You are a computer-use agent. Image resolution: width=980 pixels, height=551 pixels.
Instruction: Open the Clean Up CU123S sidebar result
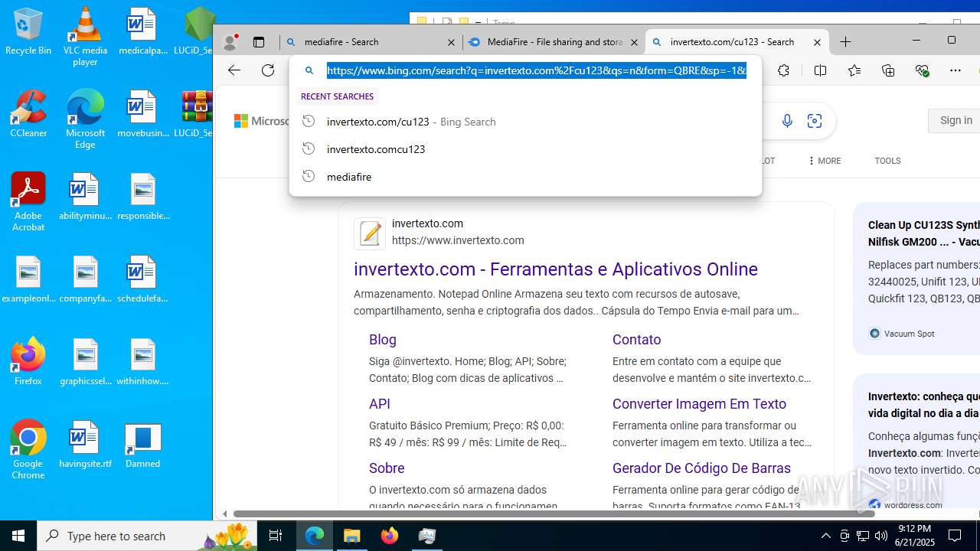click(x=923, y=233)
